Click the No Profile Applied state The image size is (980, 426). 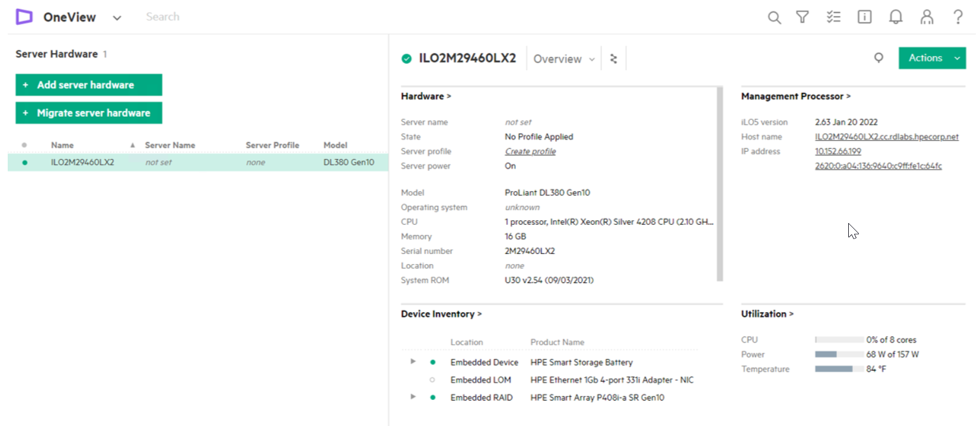[x=539, y=136]
